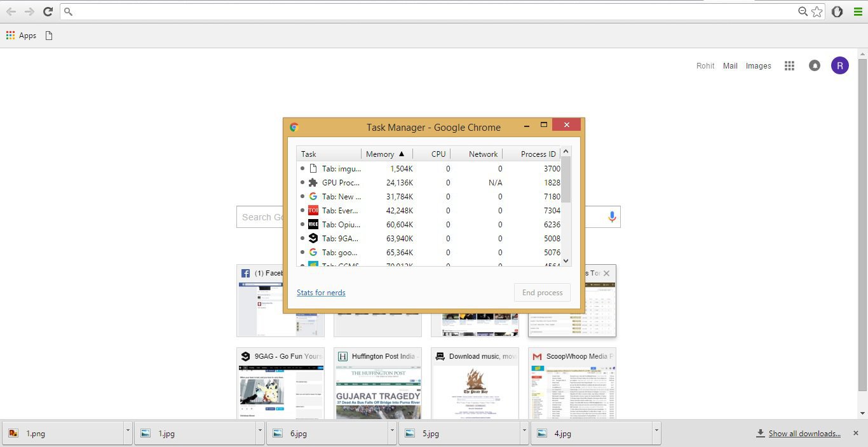Image resolution: width=868 pixels, height=447 pixels.
Task: Open Images link at top right
Action: point(758,65)
